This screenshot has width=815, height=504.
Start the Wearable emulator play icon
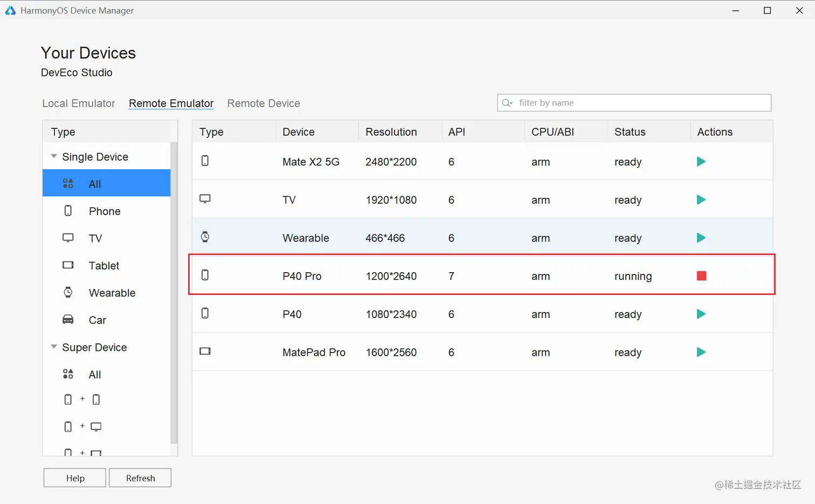pos(701,238)
